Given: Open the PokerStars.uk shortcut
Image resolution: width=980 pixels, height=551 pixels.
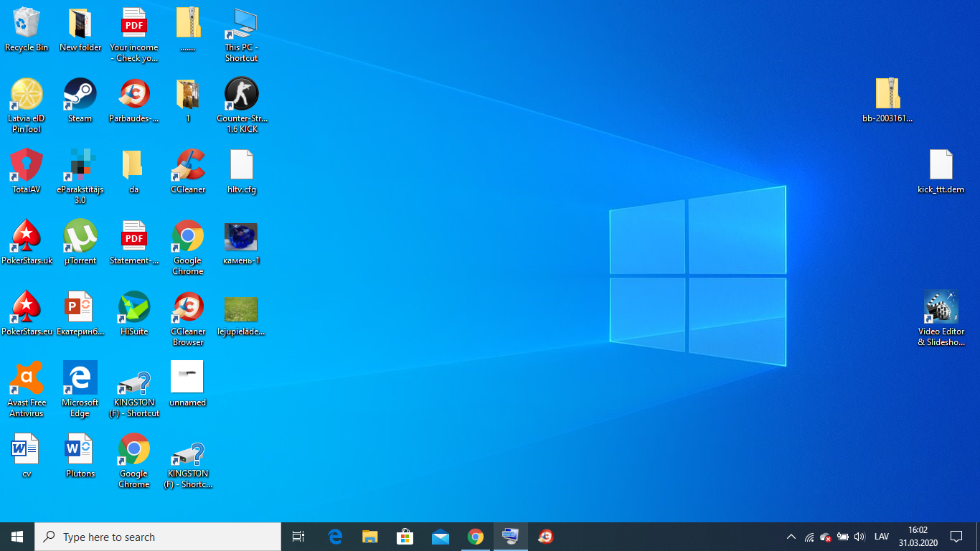Looking at the screenshot, I should 27,243.
